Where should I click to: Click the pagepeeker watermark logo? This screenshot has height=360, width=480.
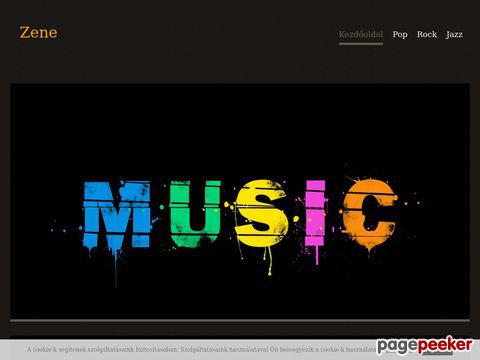pyautogui.click(x=425, y=345)
